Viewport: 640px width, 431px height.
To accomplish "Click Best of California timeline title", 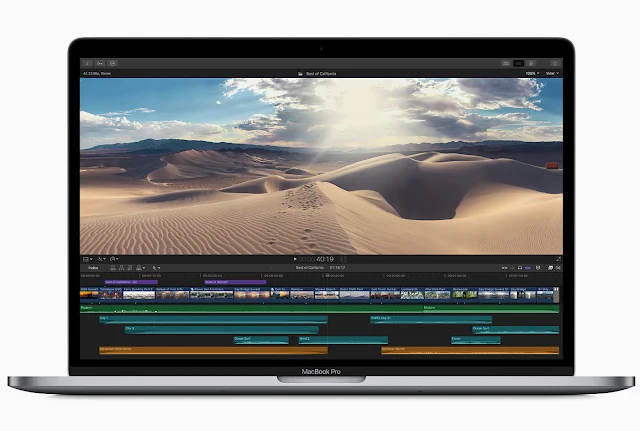I will coord(310,268).
